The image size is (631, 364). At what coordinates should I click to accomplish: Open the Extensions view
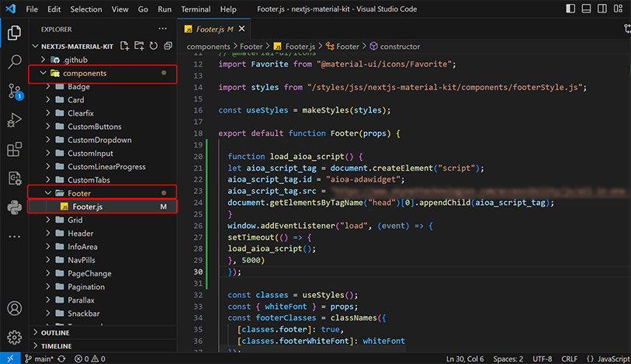15,149
